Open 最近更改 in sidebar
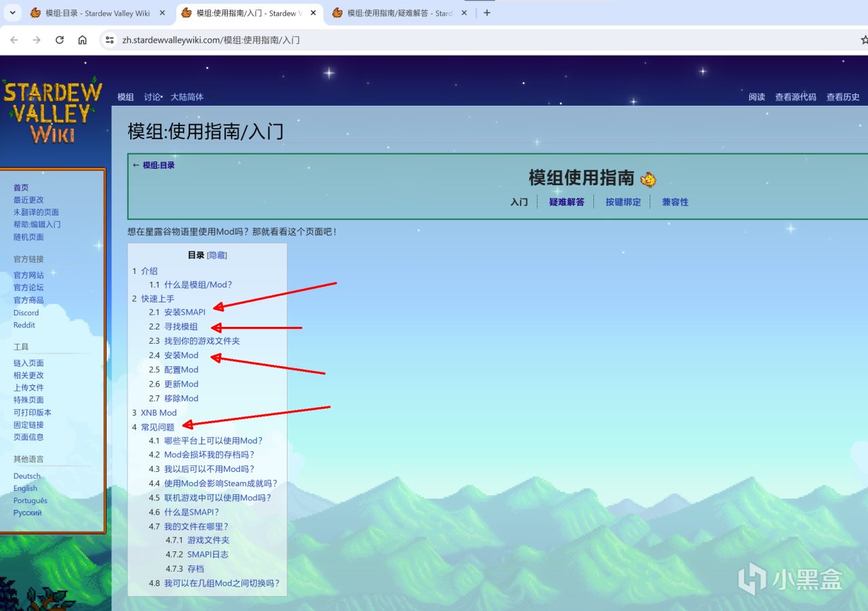 (28, 200)
